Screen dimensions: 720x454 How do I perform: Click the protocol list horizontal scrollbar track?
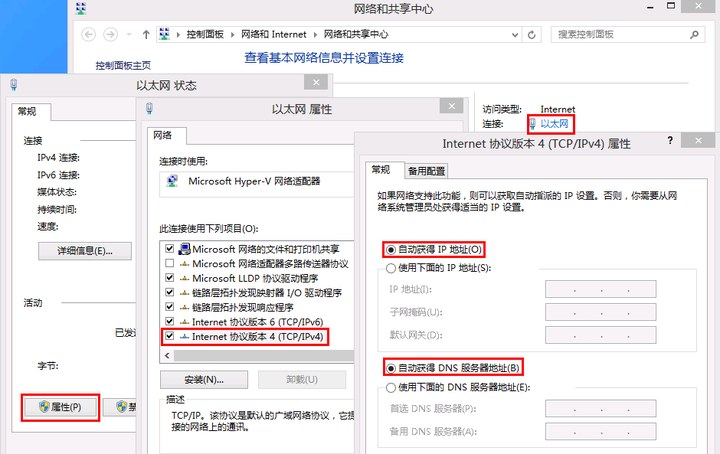264,355
